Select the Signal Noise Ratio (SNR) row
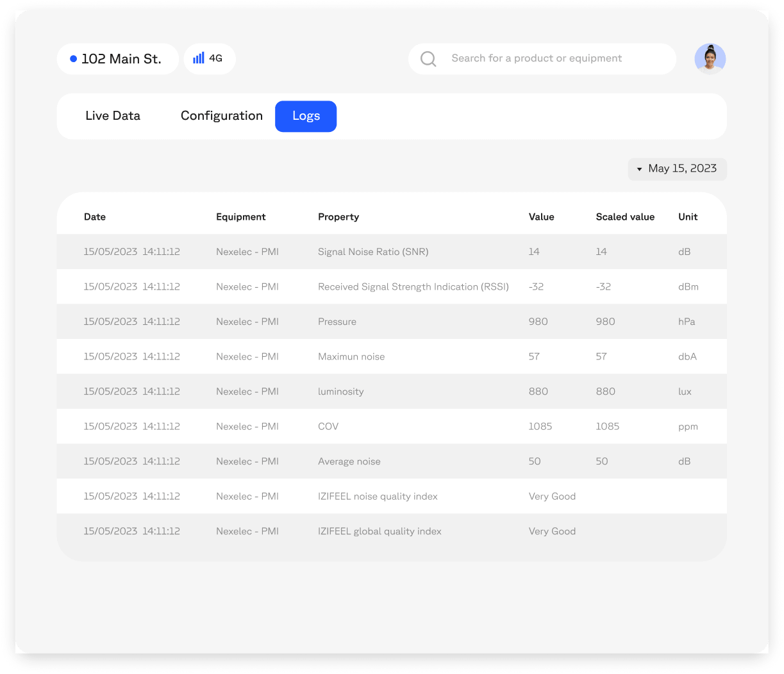784x674 pixels. tap(373, 252)
